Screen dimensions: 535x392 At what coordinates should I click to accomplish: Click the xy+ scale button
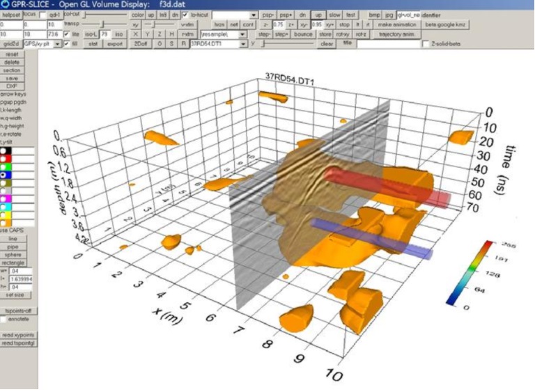click(329, 24)
